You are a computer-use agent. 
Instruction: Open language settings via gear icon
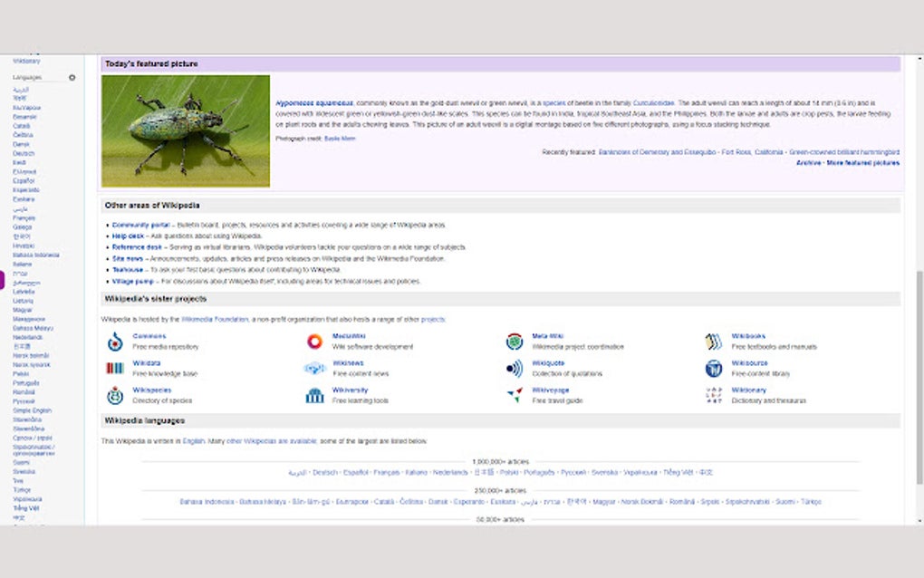pos(70,77)
